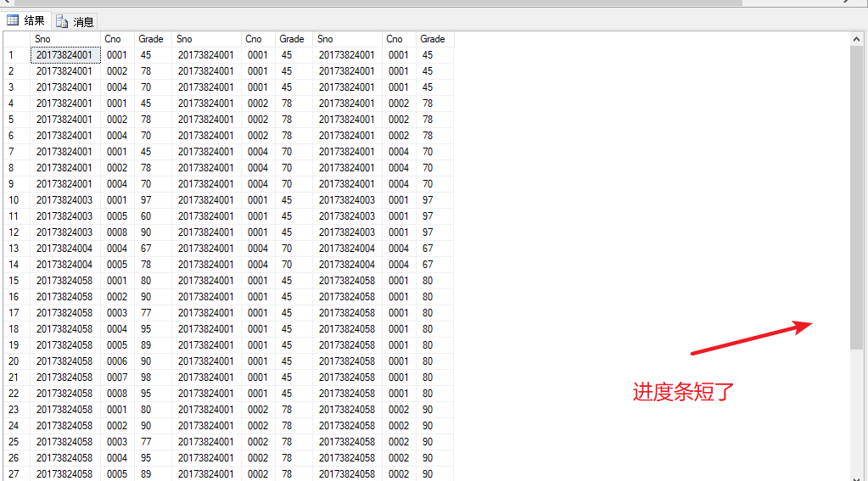Click first Cno cell 0002 in row 2
The height and width of the screenshot is (481, 868).
click(118, 71)
